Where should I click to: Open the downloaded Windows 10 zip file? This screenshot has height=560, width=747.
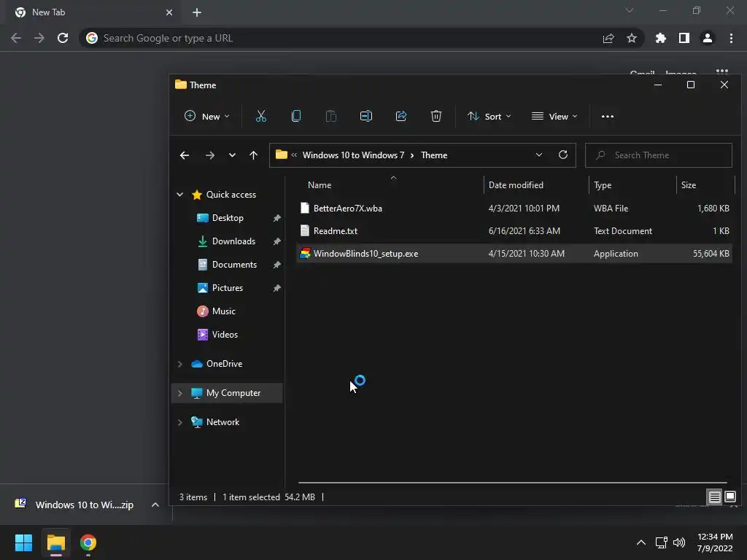(75, 505)
